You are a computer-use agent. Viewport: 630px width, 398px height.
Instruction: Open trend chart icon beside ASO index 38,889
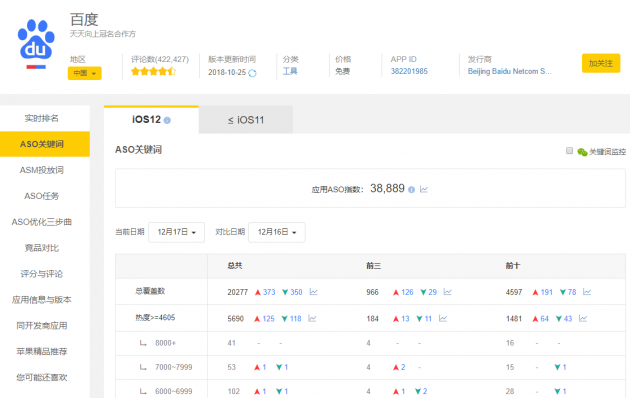[x=424, y=189]
